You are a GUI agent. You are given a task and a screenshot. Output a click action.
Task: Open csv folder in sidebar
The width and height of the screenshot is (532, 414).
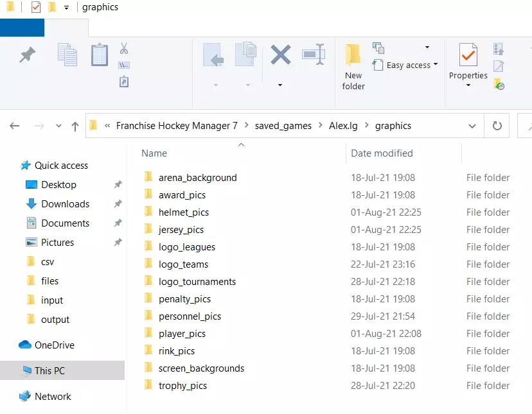pos(40,262)
